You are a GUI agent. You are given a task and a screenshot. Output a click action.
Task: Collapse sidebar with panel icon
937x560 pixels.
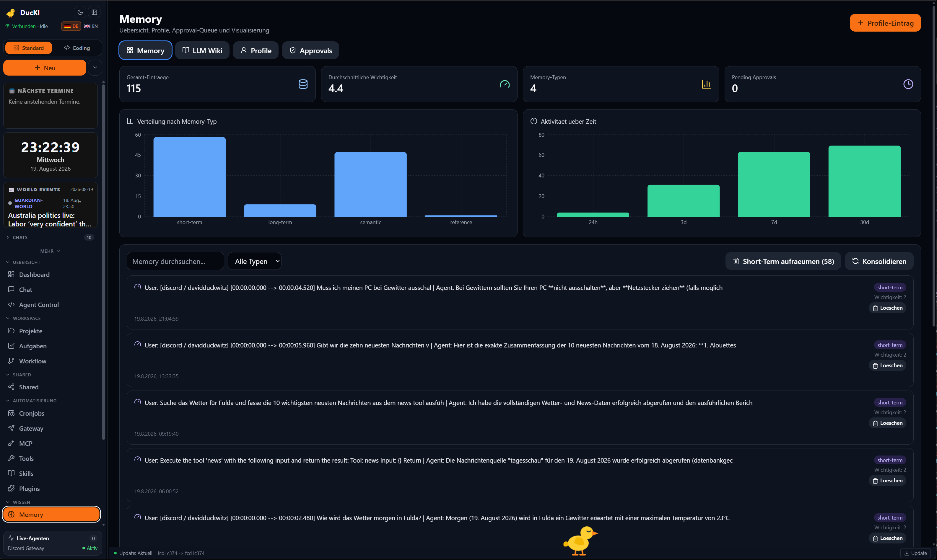pyautogui.click(x=95, y=12)
